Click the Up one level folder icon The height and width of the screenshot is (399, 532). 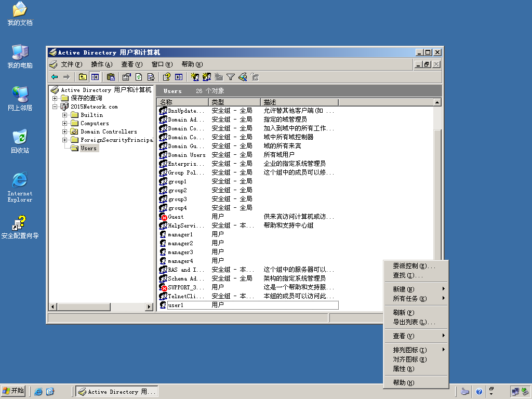coord(83,77)
